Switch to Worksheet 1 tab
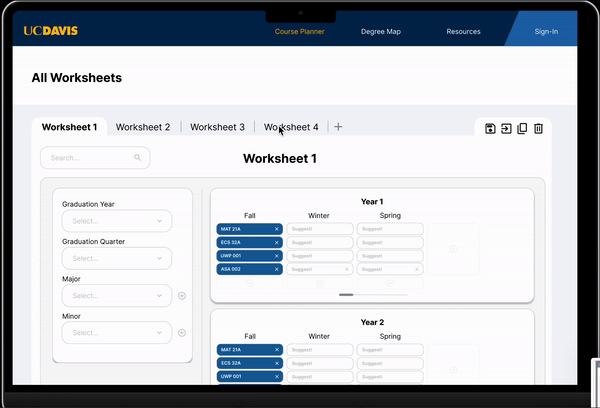The height and width of the screenshot is (408, 600). [69, 127]
